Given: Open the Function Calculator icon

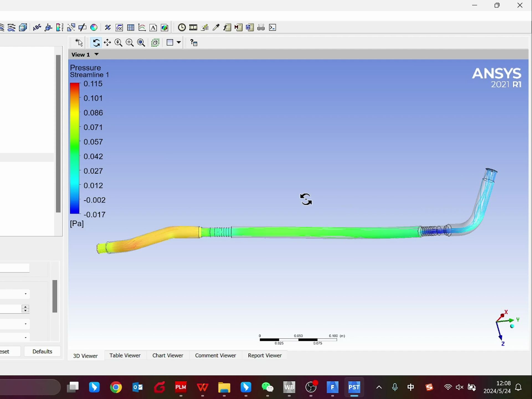Looking at the screenshot, I should point(227,27).
